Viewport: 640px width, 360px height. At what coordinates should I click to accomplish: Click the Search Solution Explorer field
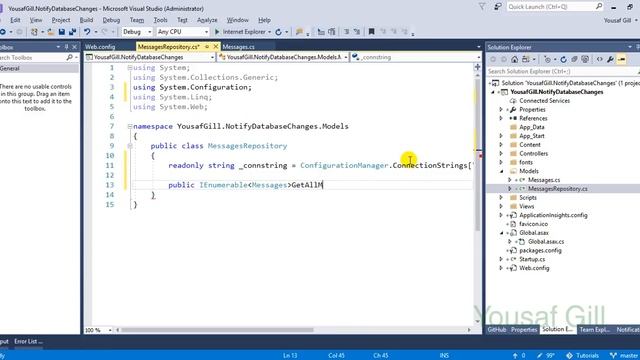pyautogui.click(x=562, y=71)
